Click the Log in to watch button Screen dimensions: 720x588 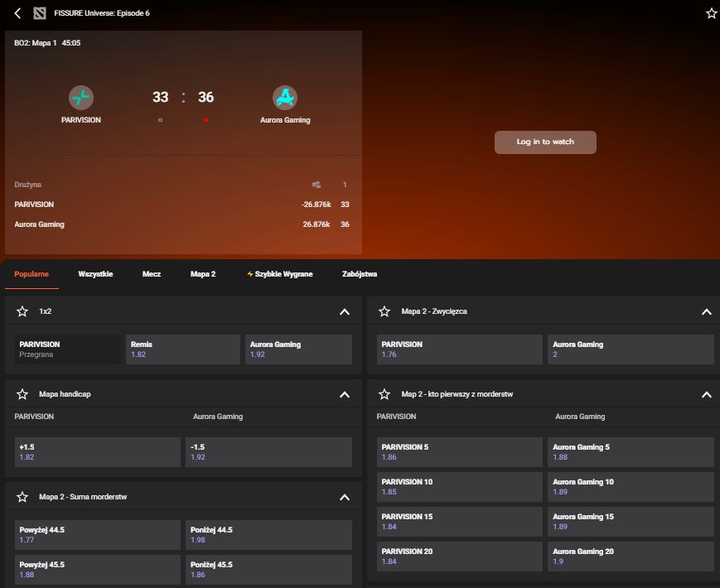pos(545,142)
